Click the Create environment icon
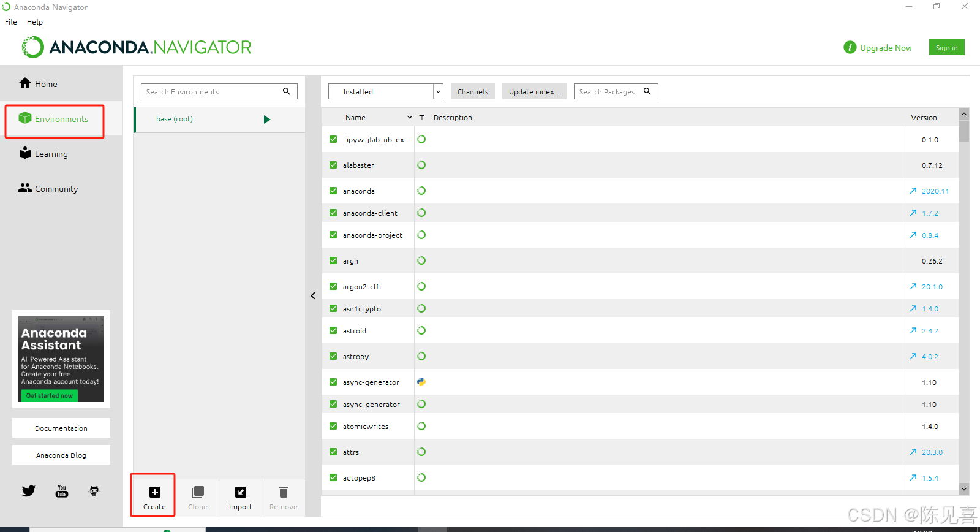The height and width of the screenshot is (532, 980). [x=155, y=492]
